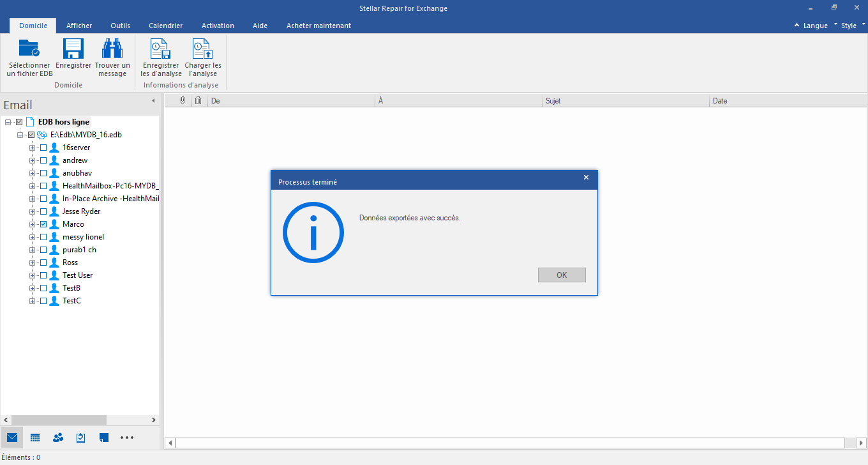
Task: Tick the andrew mailbox checkbox
Action: (43, 160)
